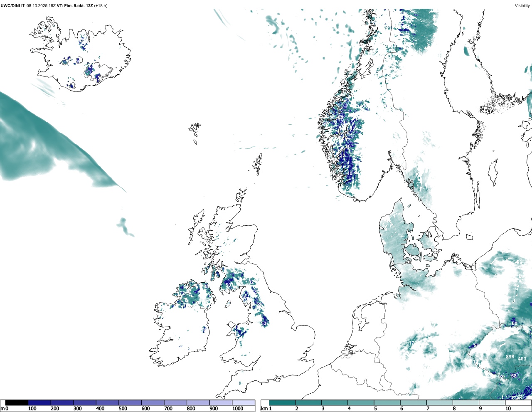This screenshot has height=412, width=532.
Task: Click the '40' value over southern Norway
Action: 350,173
